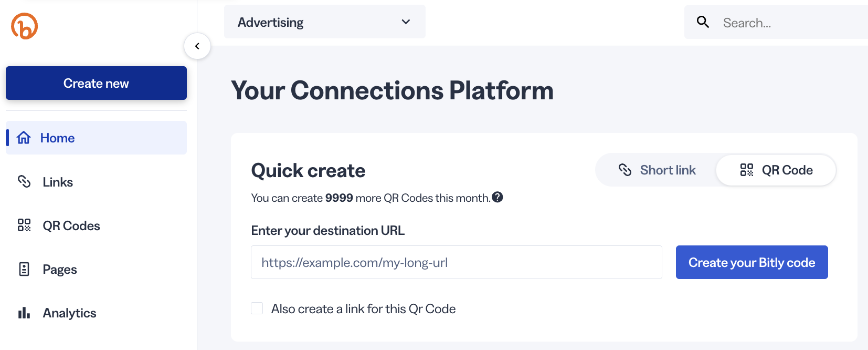Viewport: 868px width, 350px height.
Task: Click the Analytics bar chart icon
Action: tap(24, 313)
